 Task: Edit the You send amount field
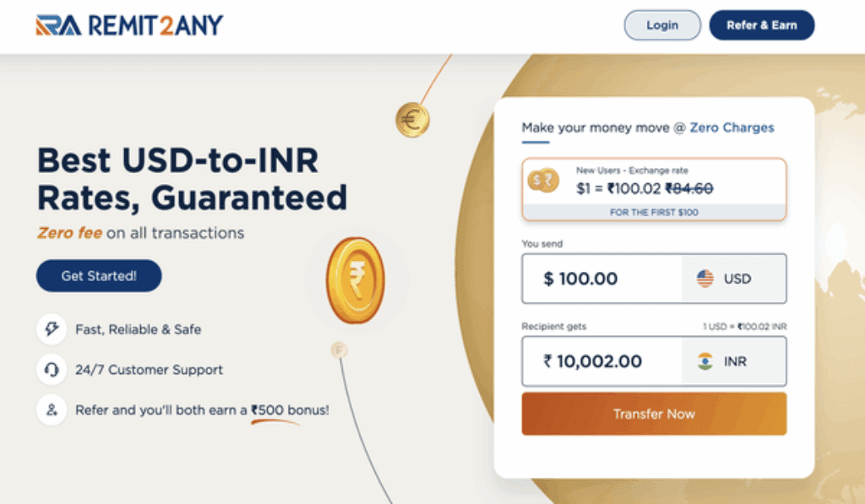pyautogui.click(x=601, y=279)
